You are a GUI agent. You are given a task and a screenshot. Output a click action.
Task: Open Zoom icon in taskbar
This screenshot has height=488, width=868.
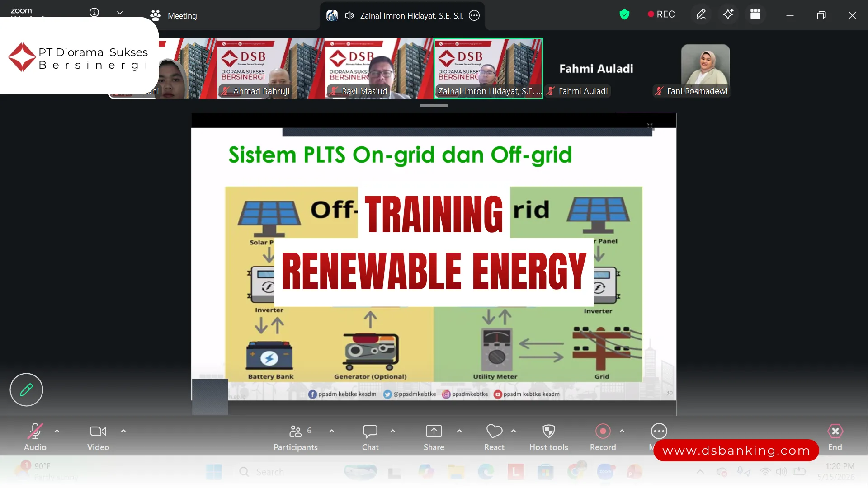[605, 472]
